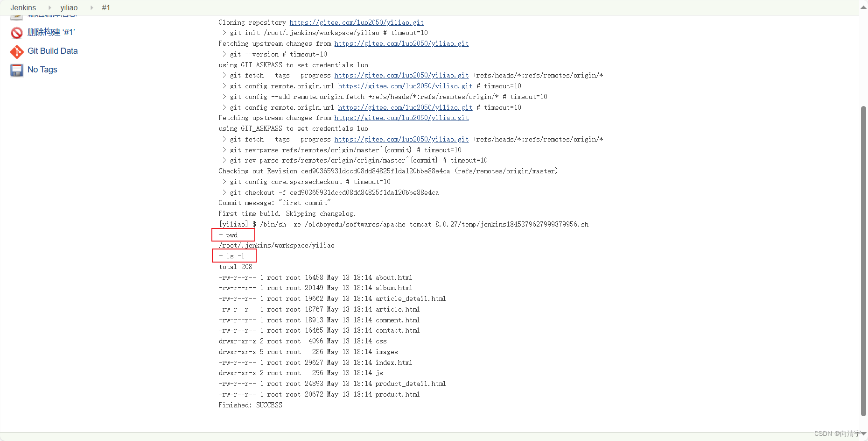Image resolution: width=868 pixels, height=441 pixels.
Task: Click the about.html file row
Action: (315, 277)
